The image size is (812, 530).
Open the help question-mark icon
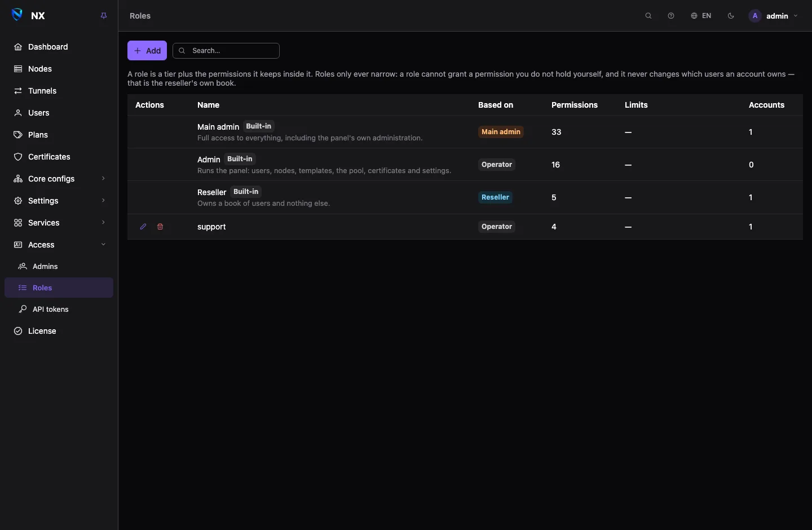[x=671, y=16]
